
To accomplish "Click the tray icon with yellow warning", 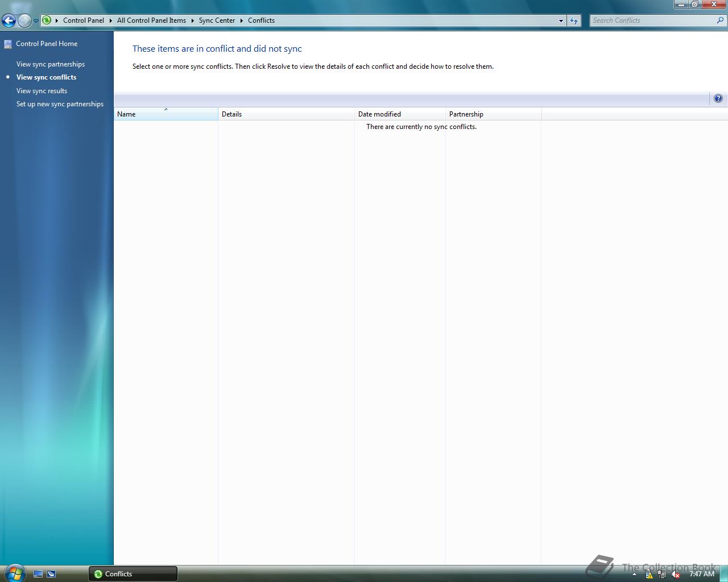I will click(x=648, y=575).
